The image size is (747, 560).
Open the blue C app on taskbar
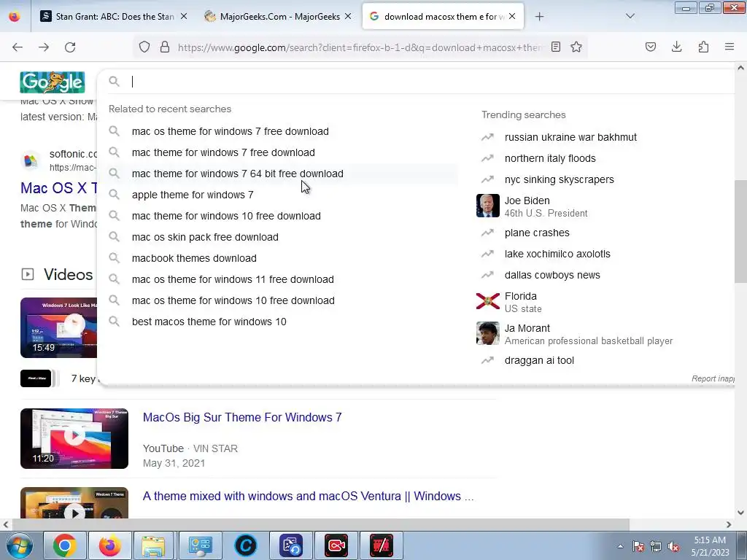click(246, 545)
